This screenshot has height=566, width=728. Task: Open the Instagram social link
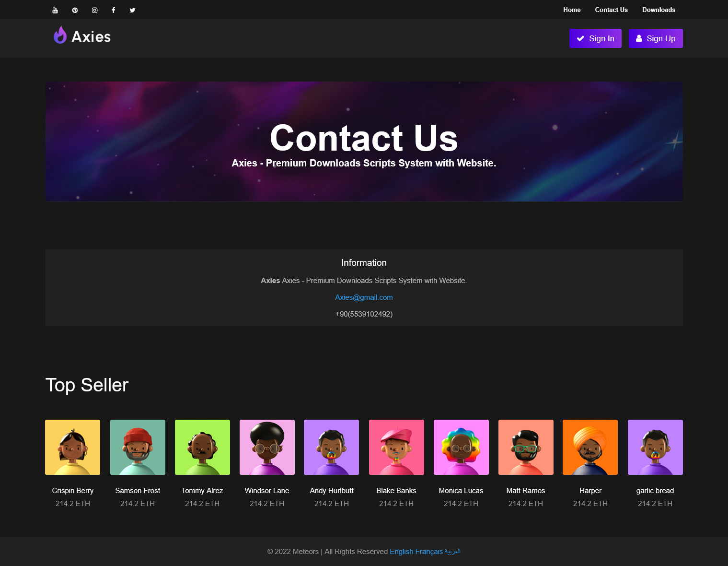point(94,10)
